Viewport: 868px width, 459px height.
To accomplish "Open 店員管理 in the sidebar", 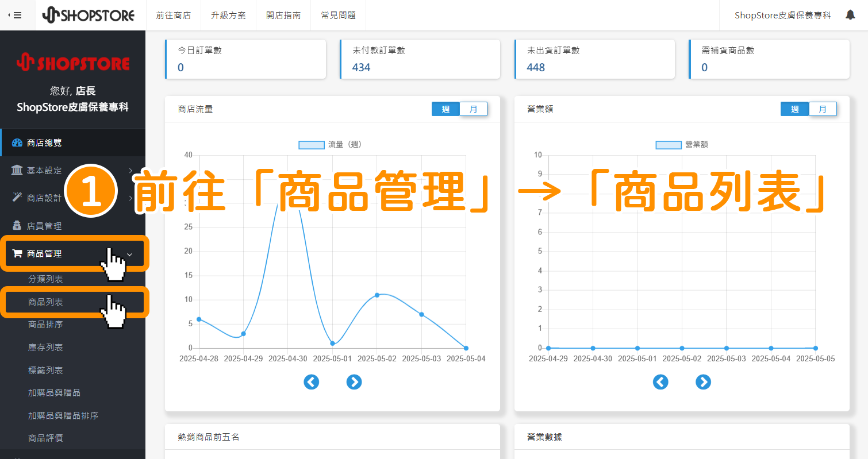I will tap(72, 226).
